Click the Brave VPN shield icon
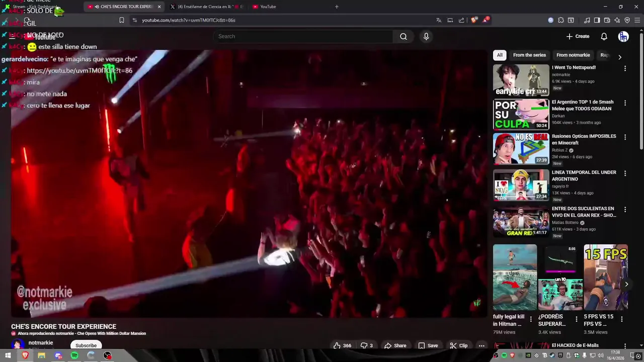The image size is (644, 362). [x=627, y=20]
